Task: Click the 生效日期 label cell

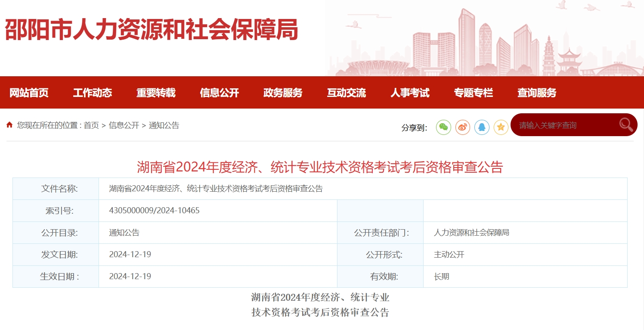Action: 56,277
